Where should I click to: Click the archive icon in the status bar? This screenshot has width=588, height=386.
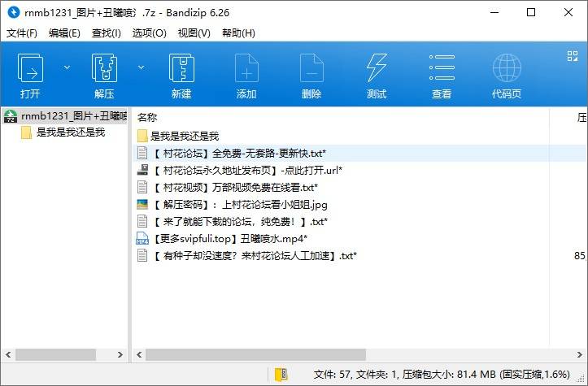(281, 374)
